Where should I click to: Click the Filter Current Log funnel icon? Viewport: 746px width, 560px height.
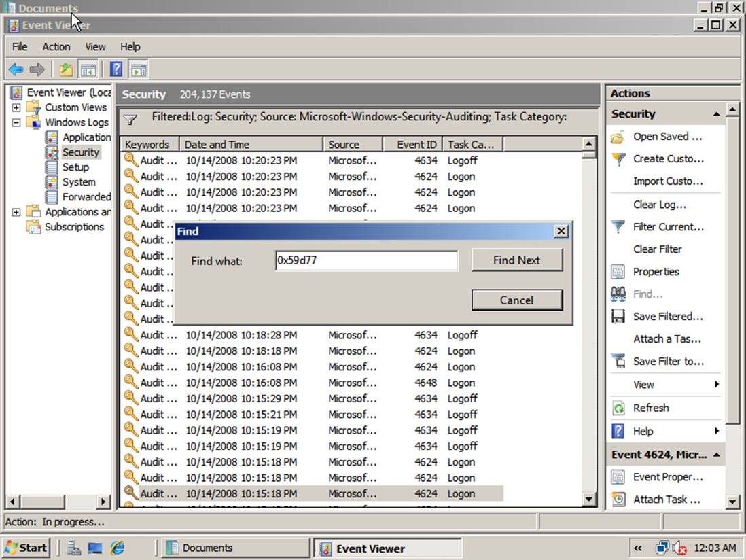coord(618,227)
